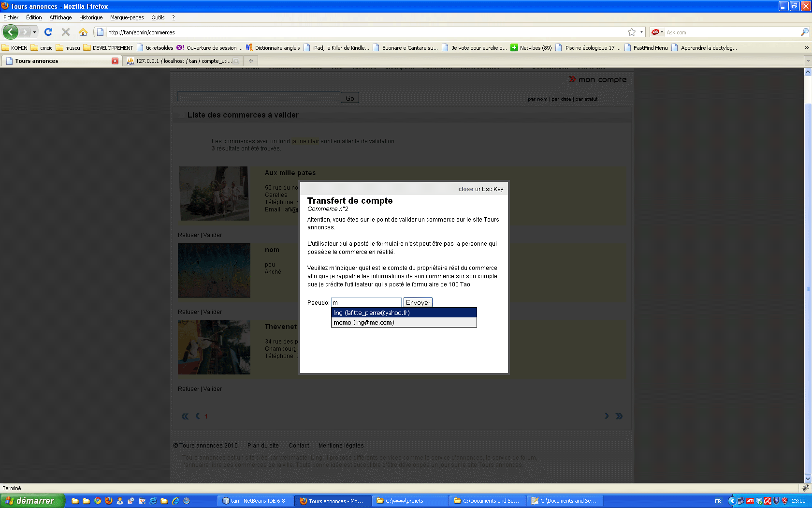
Task: Open the Historique menu
Action: [x=91, y=17]
